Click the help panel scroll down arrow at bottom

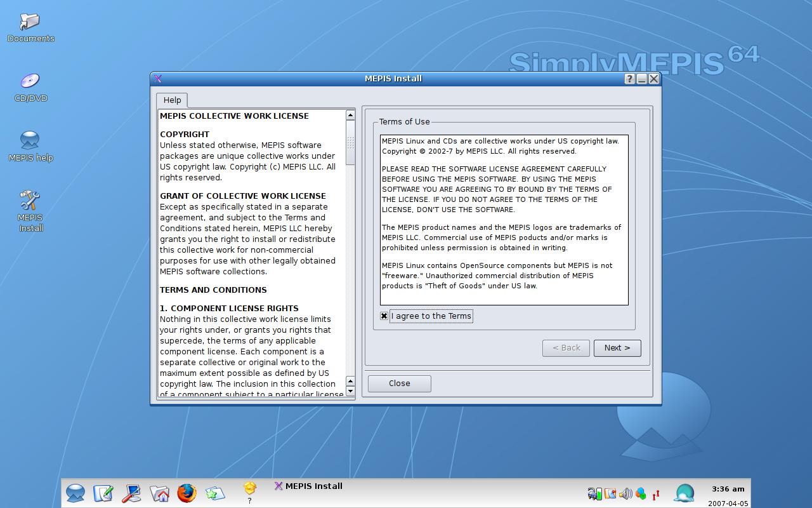click(x=350, y=391)
